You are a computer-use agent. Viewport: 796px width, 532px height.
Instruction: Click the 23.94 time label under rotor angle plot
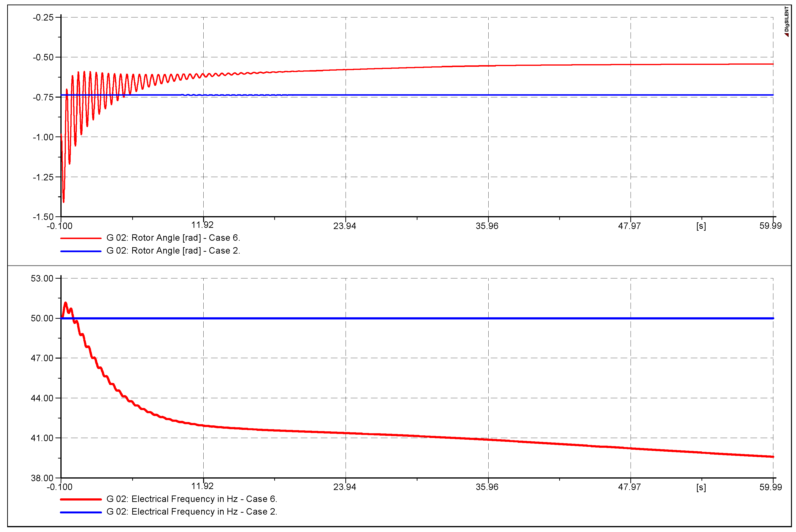(x=345, y=226)
